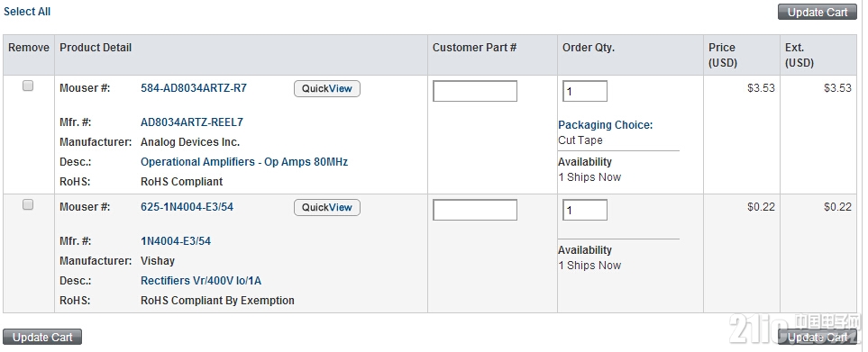Focus Customer Part # field for rectifier
The height and width of the screenshot is (352, 868).
[475, 210]
